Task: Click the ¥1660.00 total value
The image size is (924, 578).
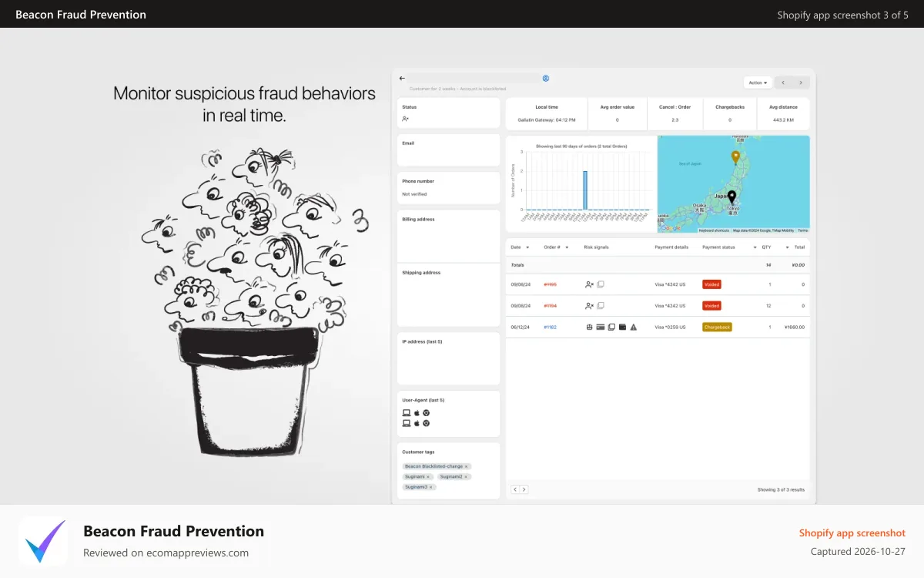Action: 795,327
